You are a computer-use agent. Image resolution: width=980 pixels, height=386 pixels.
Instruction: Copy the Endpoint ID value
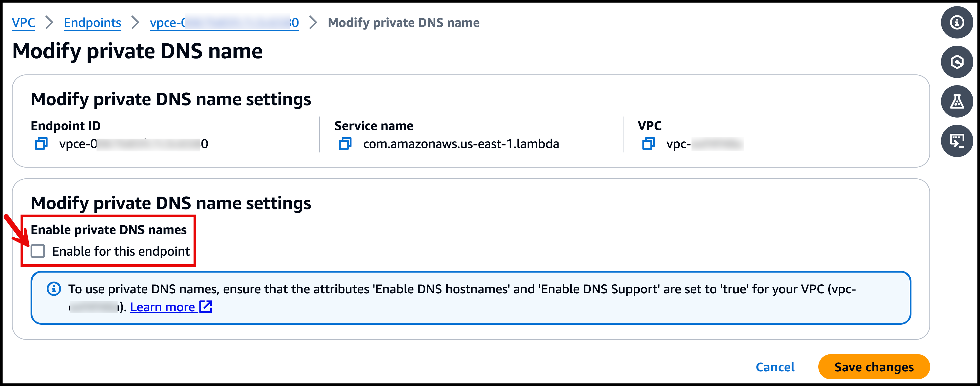(x=41, y=144)
